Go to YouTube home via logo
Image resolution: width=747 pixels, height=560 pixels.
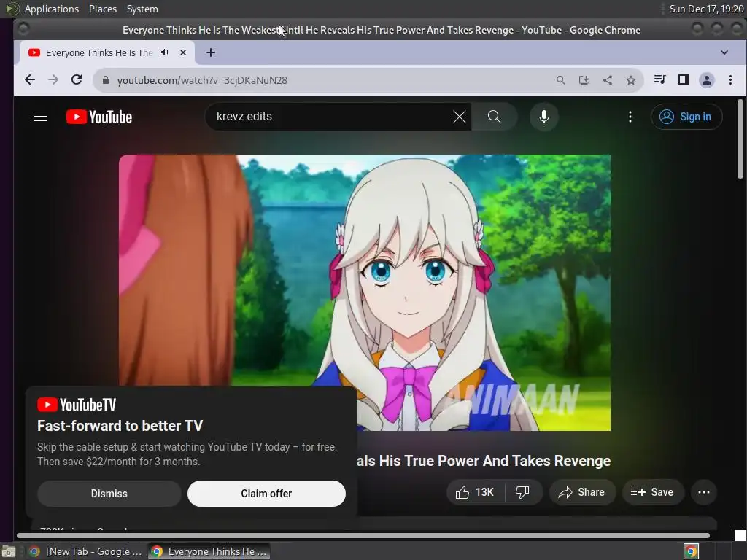click(x=99, y=117)
